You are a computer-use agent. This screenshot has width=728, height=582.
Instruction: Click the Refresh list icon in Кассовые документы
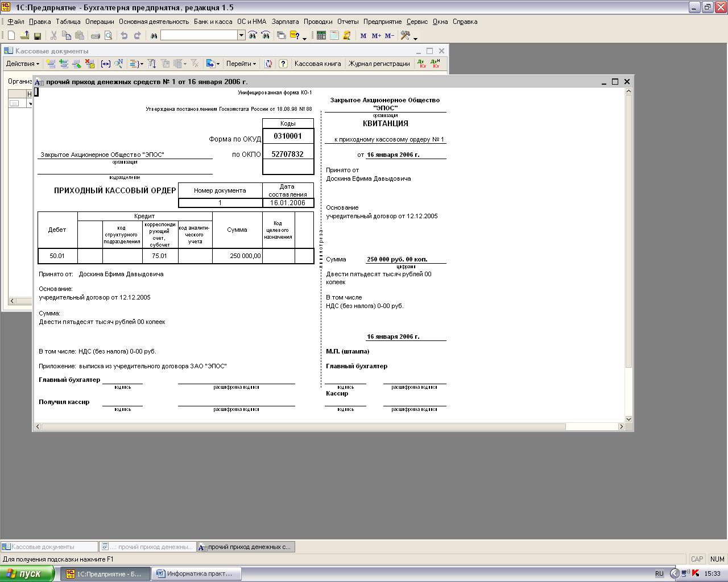tap(268, 64)
